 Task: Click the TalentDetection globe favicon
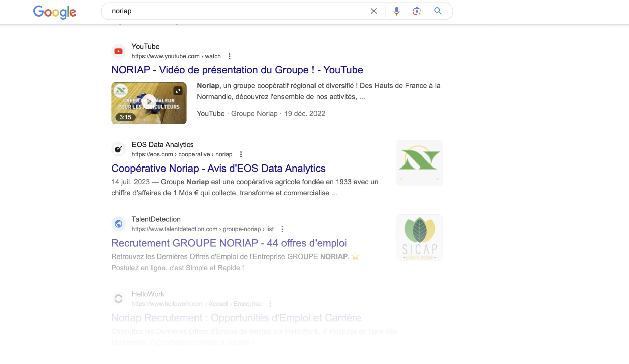click(x=118, y=224)
